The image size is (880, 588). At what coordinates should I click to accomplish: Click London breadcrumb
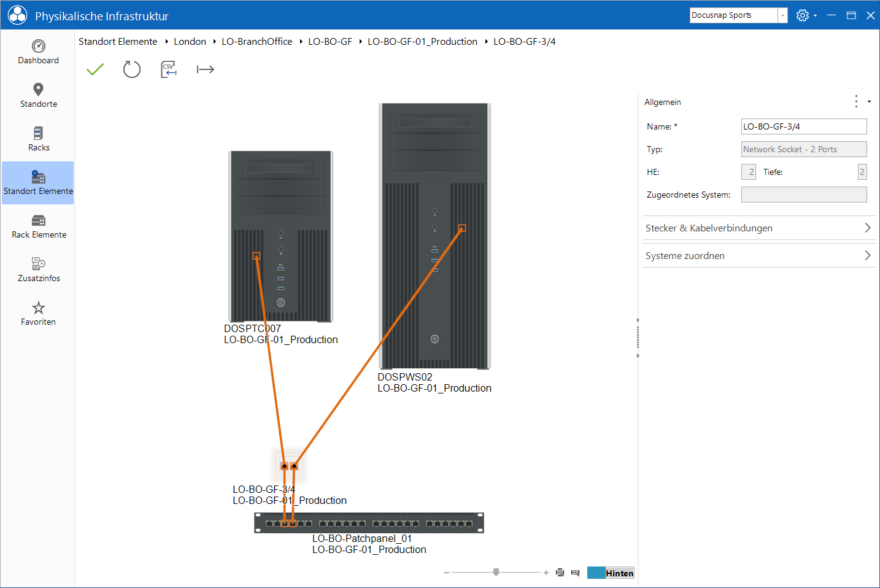pos(190,42)
